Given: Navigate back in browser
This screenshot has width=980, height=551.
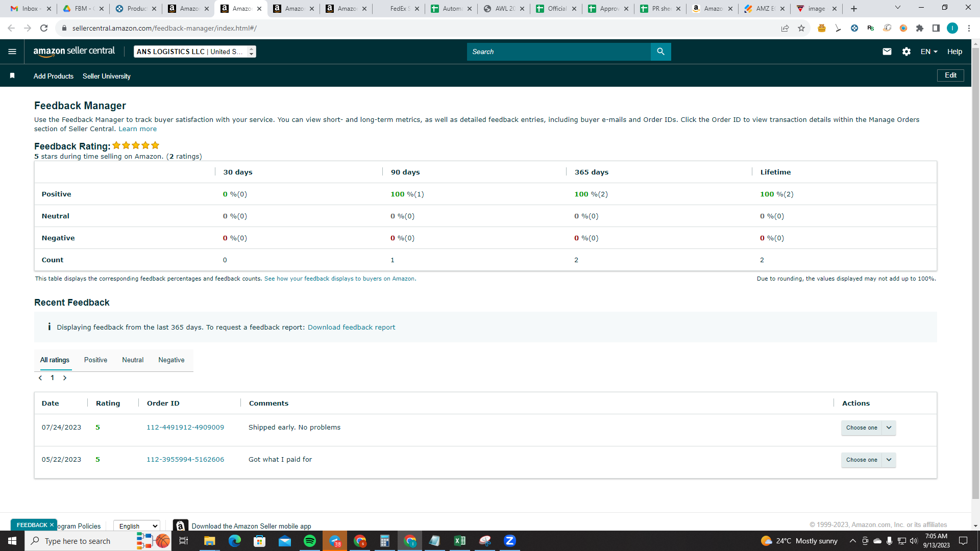Looking at the screenshot, I should 11,28.
